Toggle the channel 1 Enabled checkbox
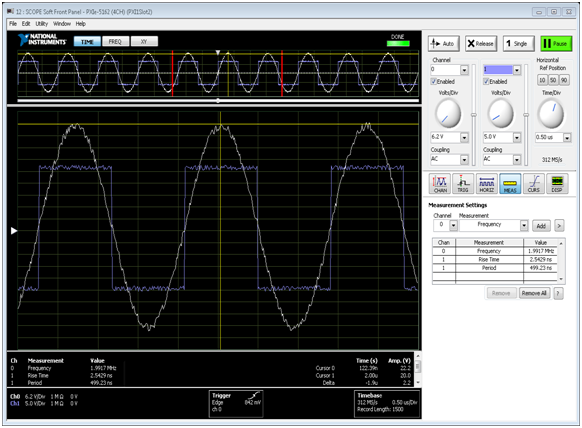Viewport: 582px width, 428px height. 486,81
